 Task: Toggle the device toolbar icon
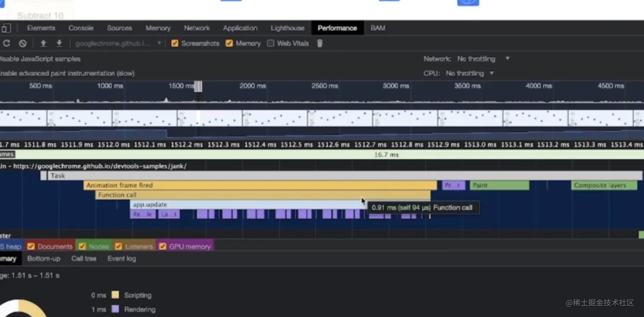click(x=6, y=28)
